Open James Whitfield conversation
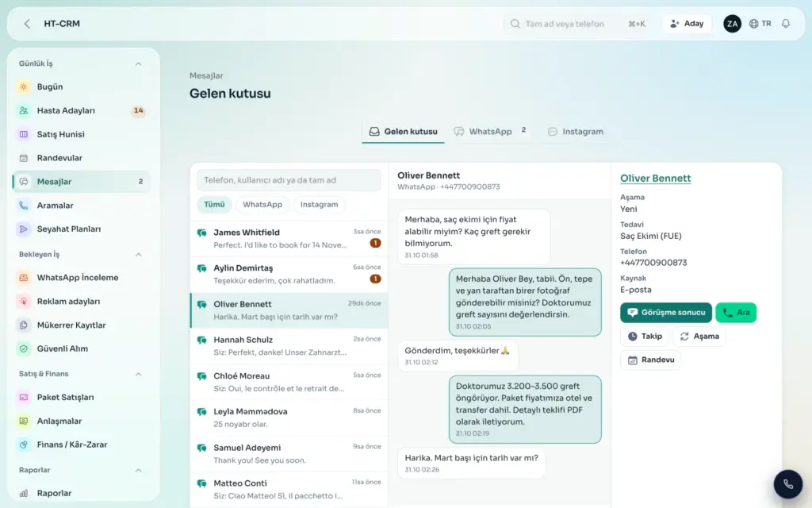The width and height of the screenshot is (812, 508). [x=289, y=238]
